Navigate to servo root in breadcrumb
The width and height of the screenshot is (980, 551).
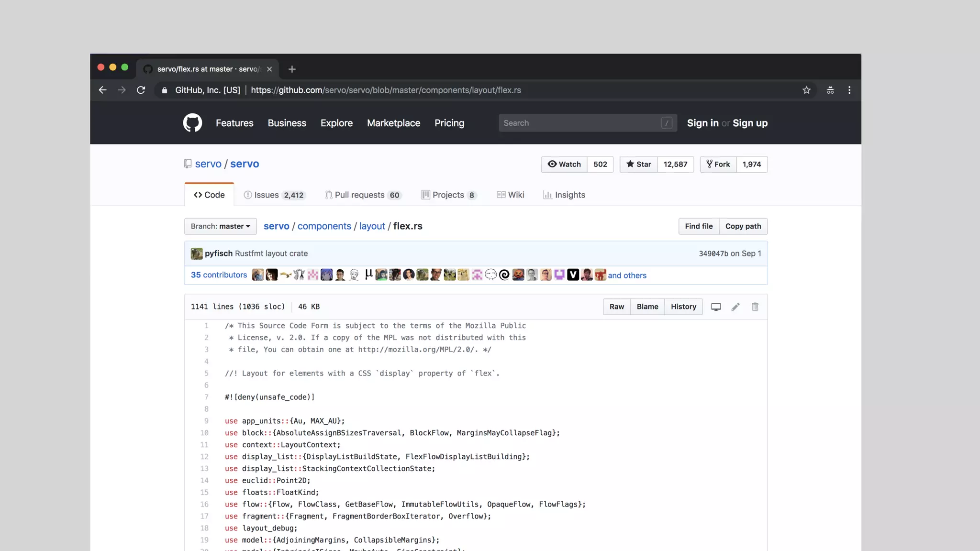coord(277,226)
